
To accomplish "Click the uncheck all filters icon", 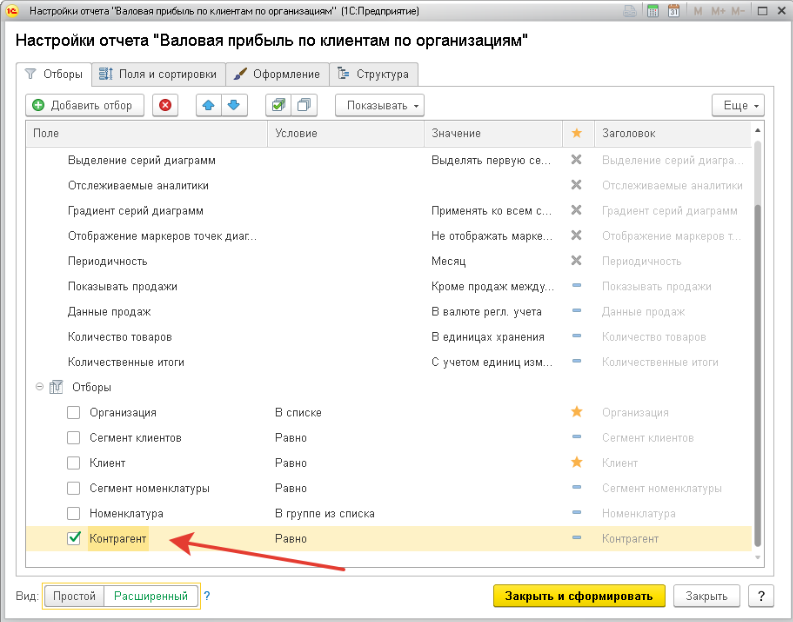I will click(x=303, y=105).
